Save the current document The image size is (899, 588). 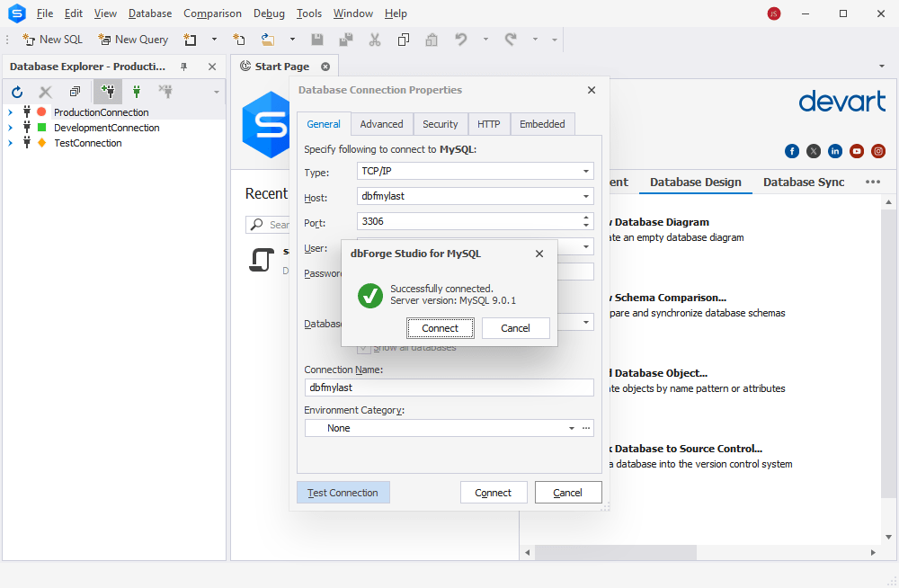click(x=316, y=39)
